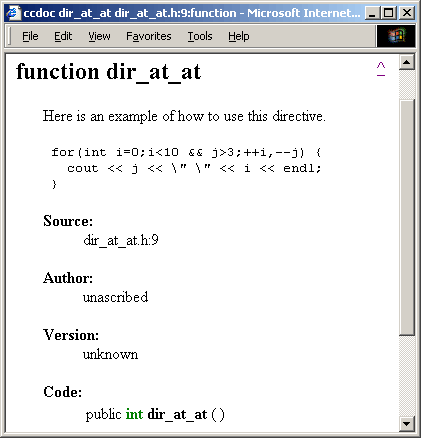Open the Favorites menu
Viewport: 421px width, 438px height.
point(149,36)
